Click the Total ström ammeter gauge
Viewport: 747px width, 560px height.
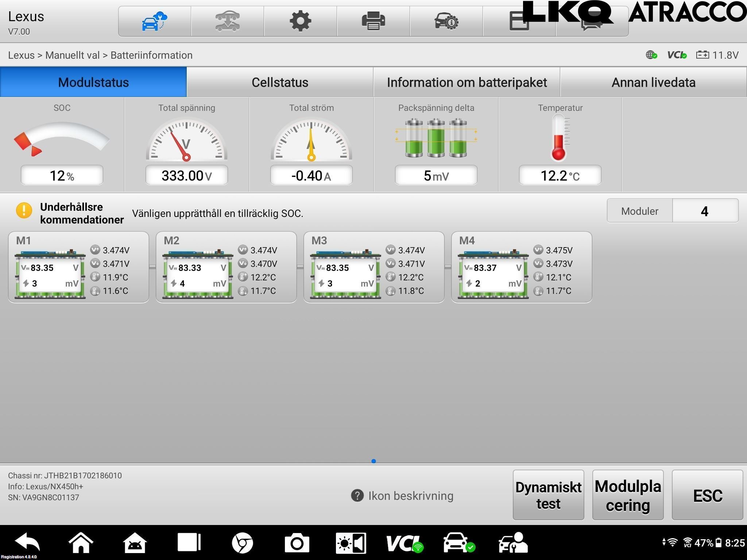pyautogui.click(x=311, y=139)
